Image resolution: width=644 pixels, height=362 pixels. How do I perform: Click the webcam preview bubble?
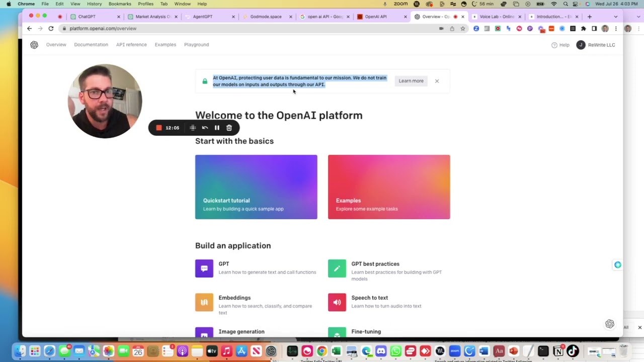click(x=105, y=101)
